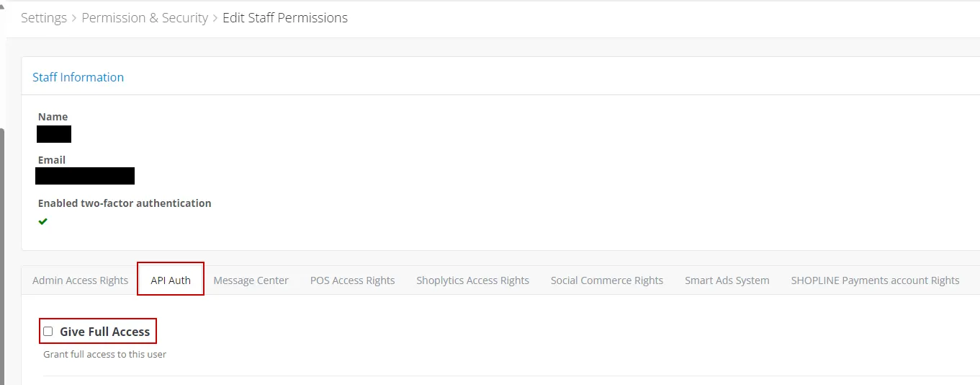Click the Staff Information section header

point(78,77)
